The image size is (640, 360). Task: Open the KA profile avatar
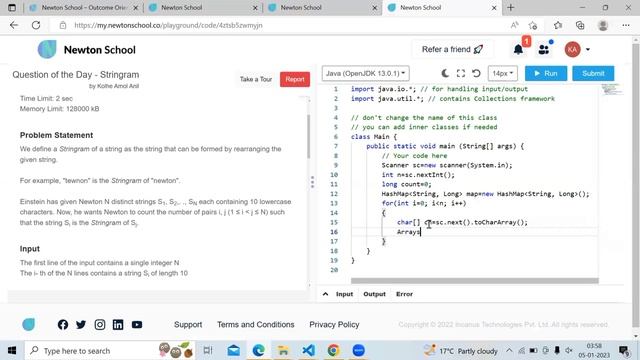[572, 49]
